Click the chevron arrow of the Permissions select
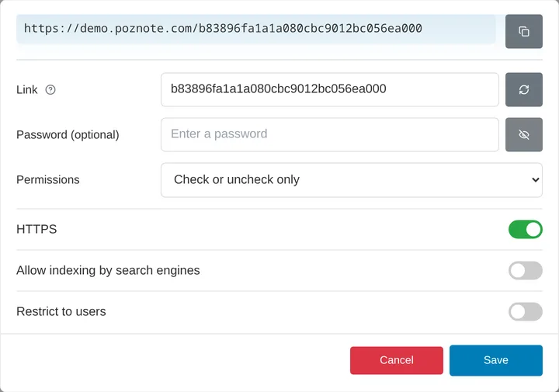Screen dimensions: 559x392 (535, 180)
